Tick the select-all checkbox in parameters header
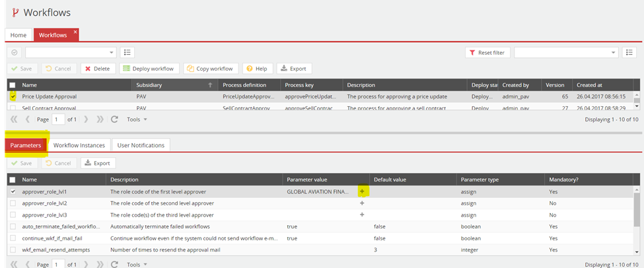 [x=13, y=180]
